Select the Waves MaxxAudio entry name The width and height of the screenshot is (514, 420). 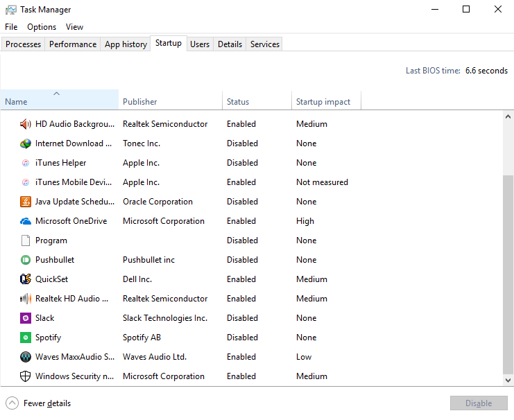pos(75,357)
